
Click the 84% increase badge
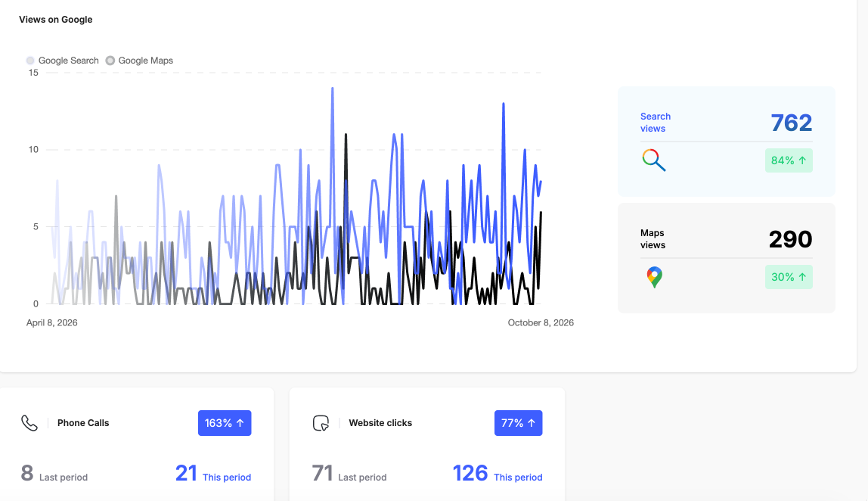(789, 160)
